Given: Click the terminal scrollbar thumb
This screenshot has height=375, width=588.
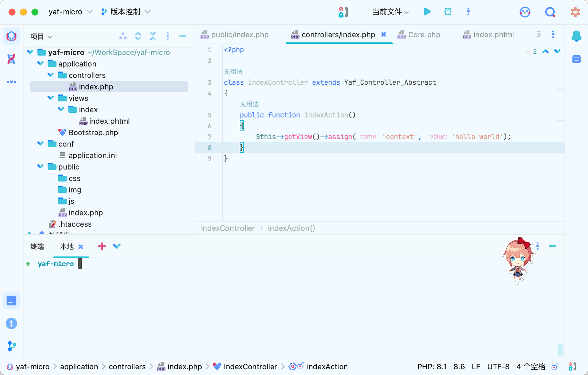Looking at the screenshot, I should (x=560, y=349).
